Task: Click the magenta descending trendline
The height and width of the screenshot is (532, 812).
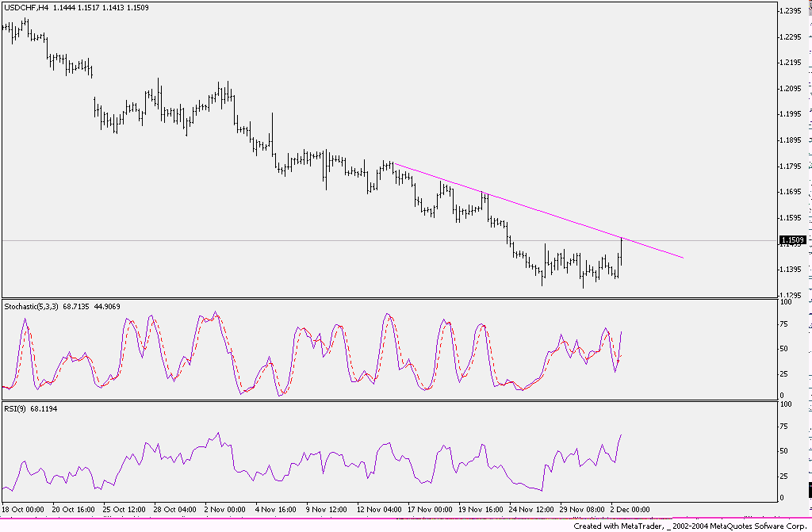Action: (538, 210)
